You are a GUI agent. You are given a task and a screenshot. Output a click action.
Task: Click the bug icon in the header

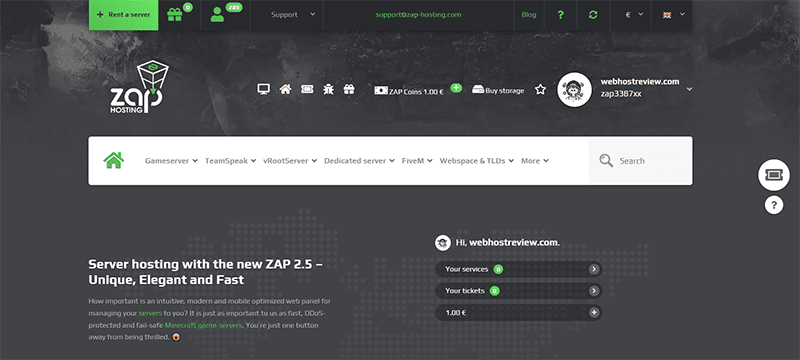[x=328, y=89]
